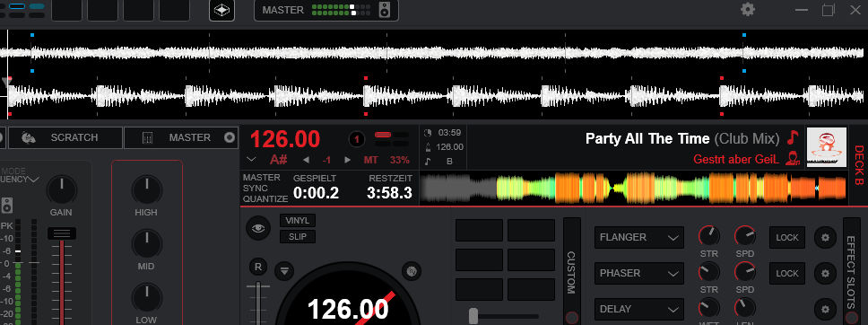The image size is (868, 325).
Task: Open the settings gear in the title bar
Action: click(x=748, y=10)
